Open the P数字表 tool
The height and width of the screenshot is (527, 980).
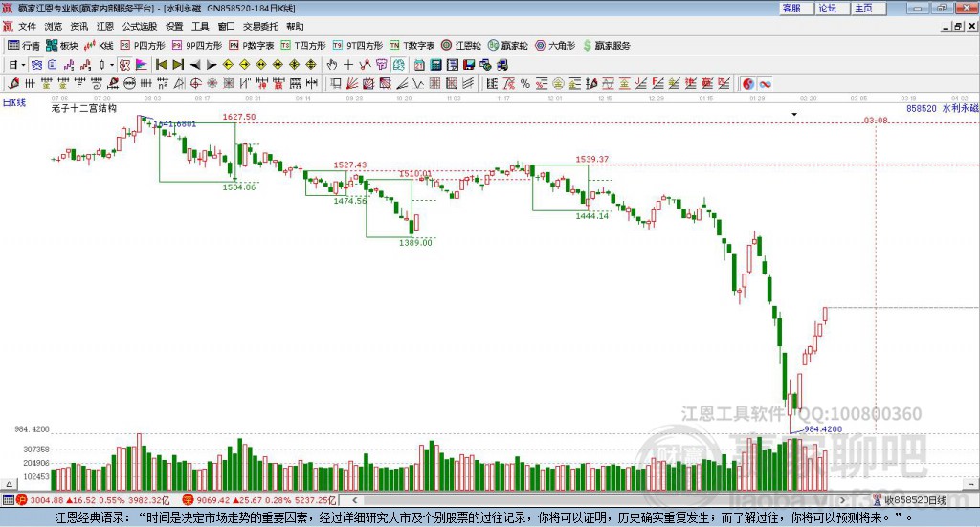(x=252, y=46)
